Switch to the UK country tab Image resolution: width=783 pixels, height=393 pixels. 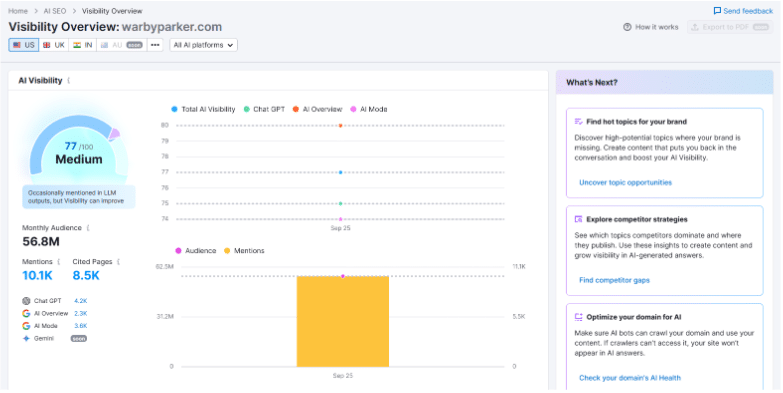click(x=54, y=45)
